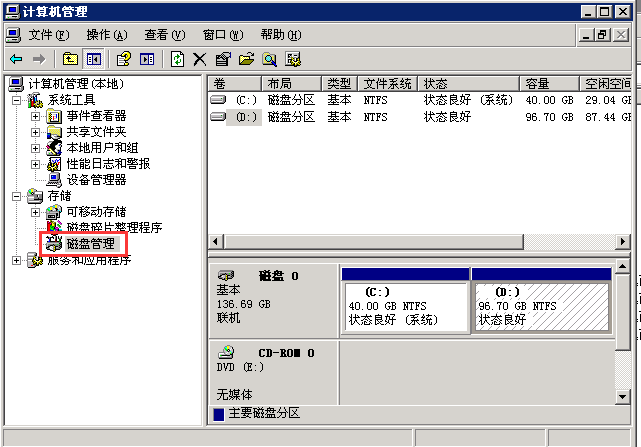The image size is (641, 447).
Task: Expand the 可移动存储 node
Action: click(36, 213)
